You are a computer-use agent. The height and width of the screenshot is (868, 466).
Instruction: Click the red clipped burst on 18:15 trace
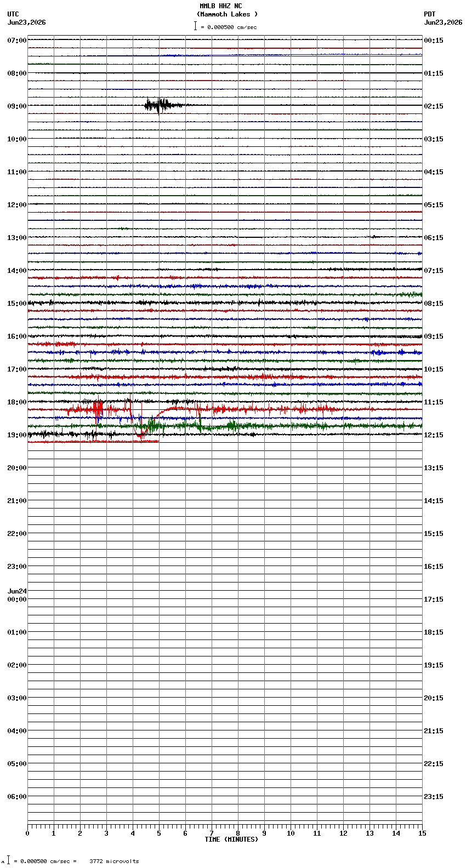pyautogui.click(x=99, y=410)
